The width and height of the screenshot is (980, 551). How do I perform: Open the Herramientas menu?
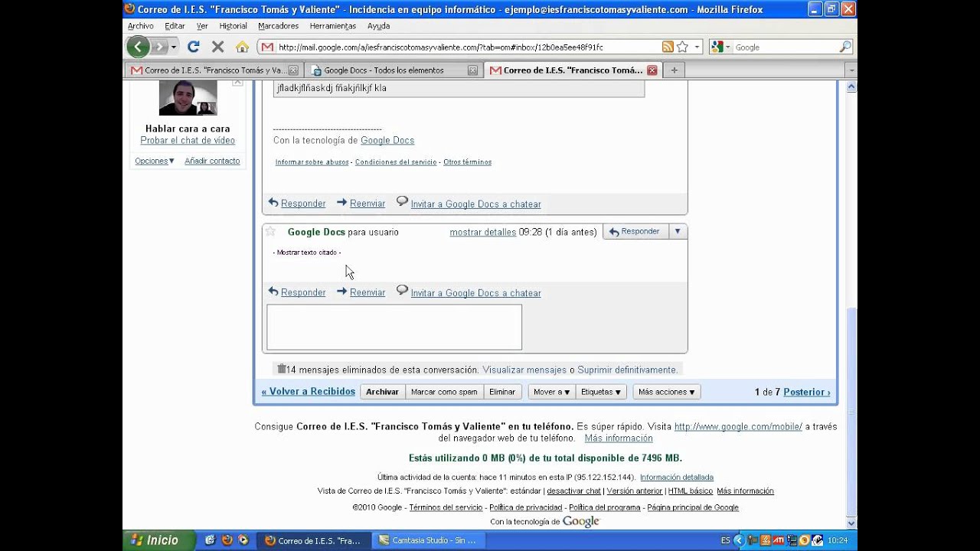coord(332,26)
